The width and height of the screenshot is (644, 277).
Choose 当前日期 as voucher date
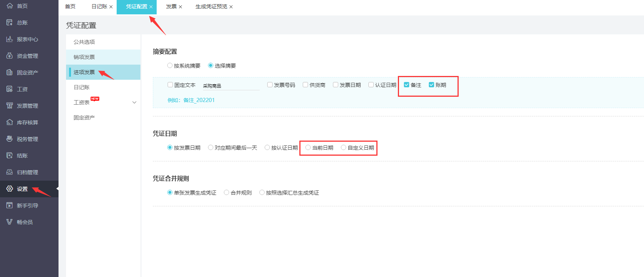click(x=308, y=148)
